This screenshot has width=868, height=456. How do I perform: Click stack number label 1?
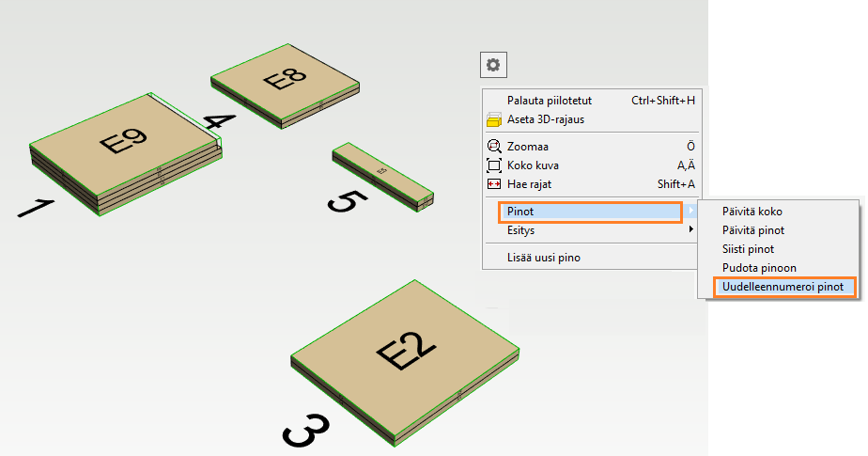coord(36,209)
